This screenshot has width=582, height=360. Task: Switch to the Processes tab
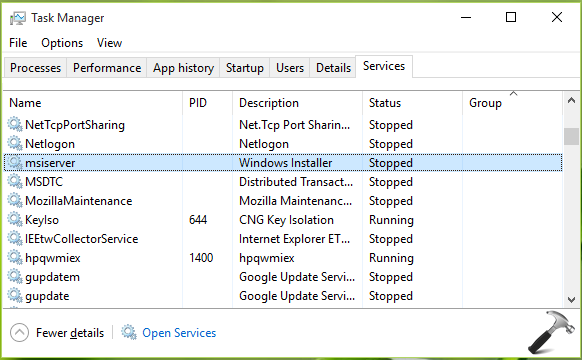coord(35,68)
